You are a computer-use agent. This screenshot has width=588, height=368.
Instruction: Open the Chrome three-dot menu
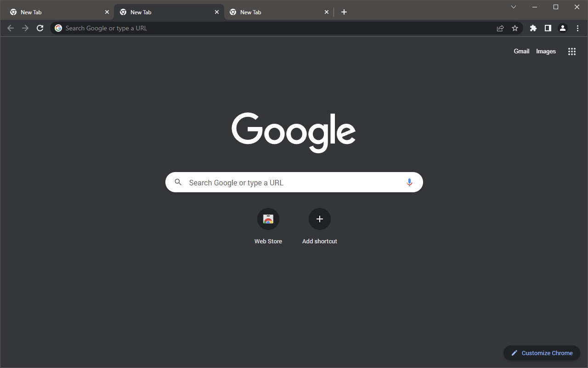(x=577, y=28)
